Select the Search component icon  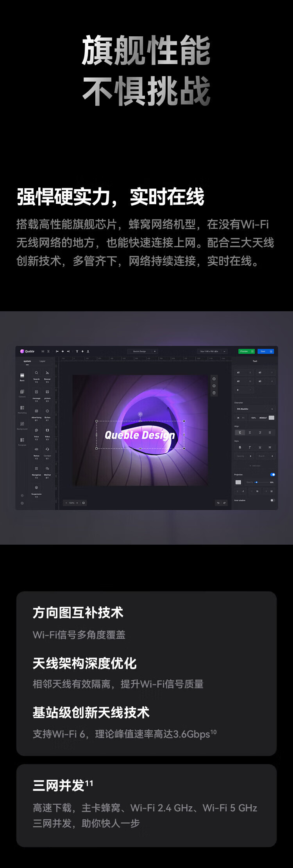pos(36,373)
